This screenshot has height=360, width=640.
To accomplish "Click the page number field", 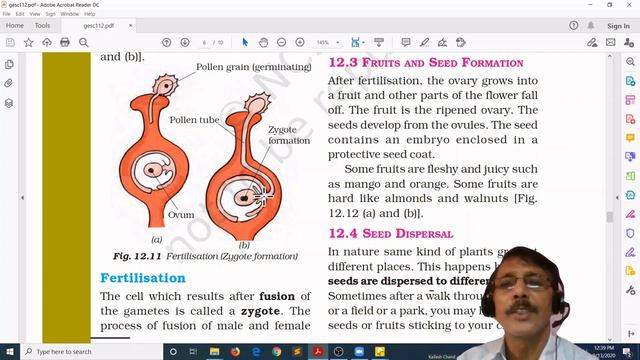I will 204,42.
